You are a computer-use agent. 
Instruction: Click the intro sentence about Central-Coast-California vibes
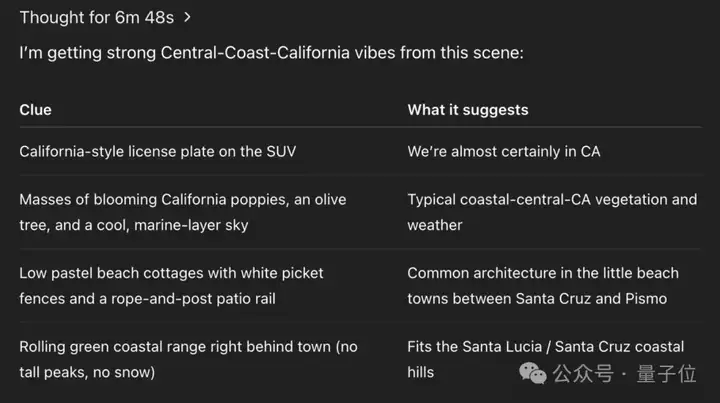point(271,53)
